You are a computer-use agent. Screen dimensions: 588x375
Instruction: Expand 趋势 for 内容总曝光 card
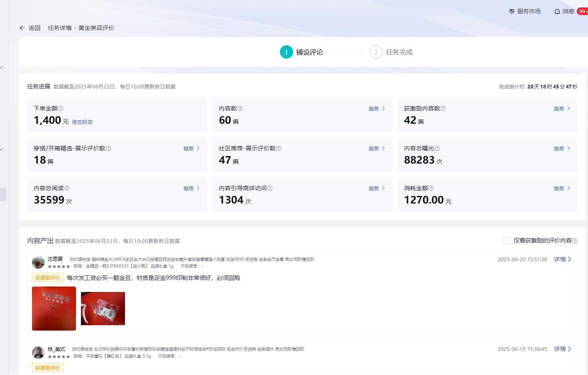[562, 148]
